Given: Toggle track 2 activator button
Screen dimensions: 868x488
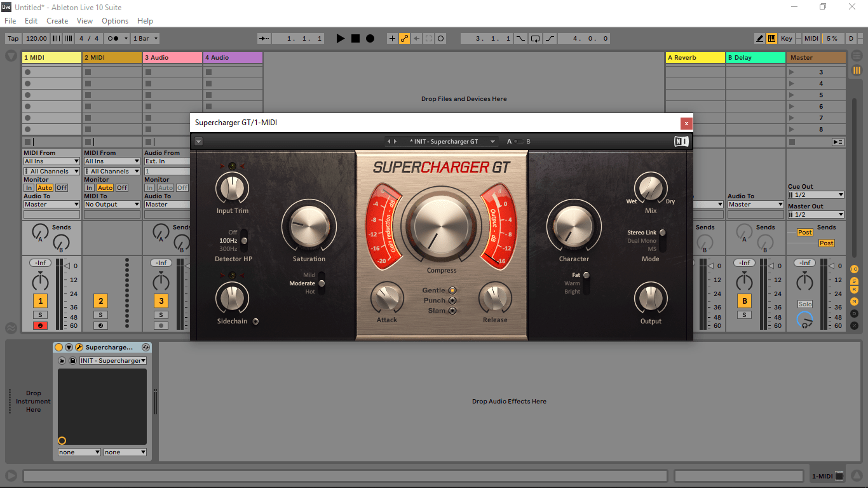Looking at the screenshot, I should click(100, 301).
